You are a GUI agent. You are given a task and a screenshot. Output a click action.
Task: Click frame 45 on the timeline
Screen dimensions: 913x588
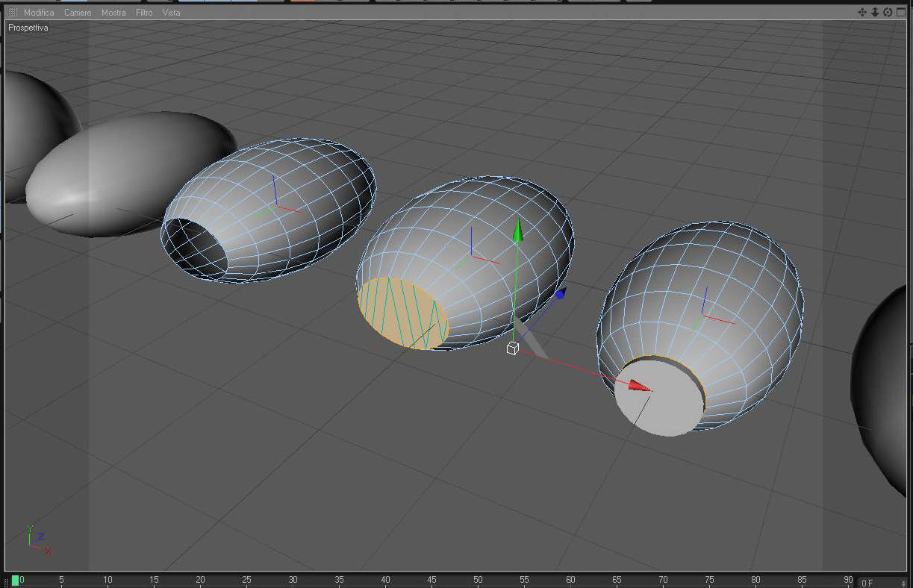[431, 580]
